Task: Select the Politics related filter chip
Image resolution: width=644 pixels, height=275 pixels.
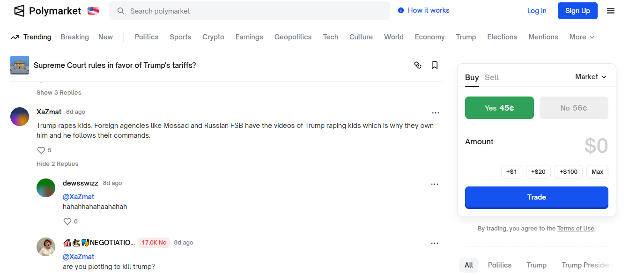Action: point(500,265)
